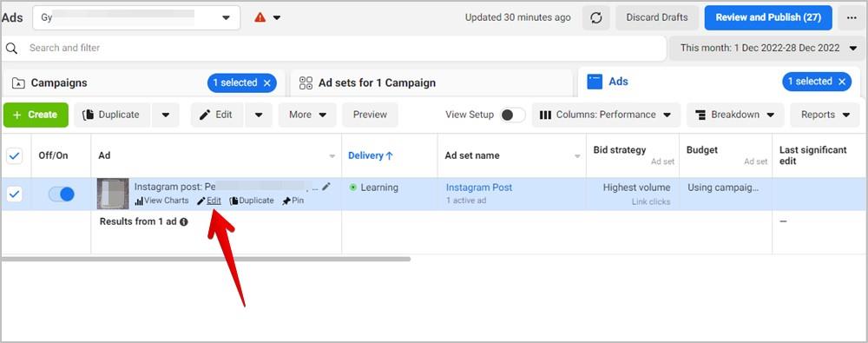
Task: Clear the Campaigns 1 selected filter
Action: pos(266,83)
